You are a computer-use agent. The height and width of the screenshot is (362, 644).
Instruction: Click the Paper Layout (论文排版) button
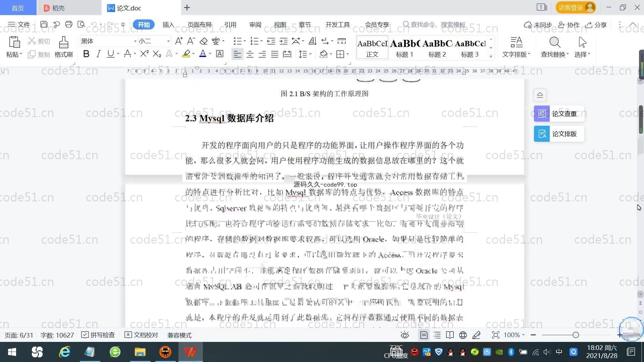pyautogui.click(x=559, y=134)
